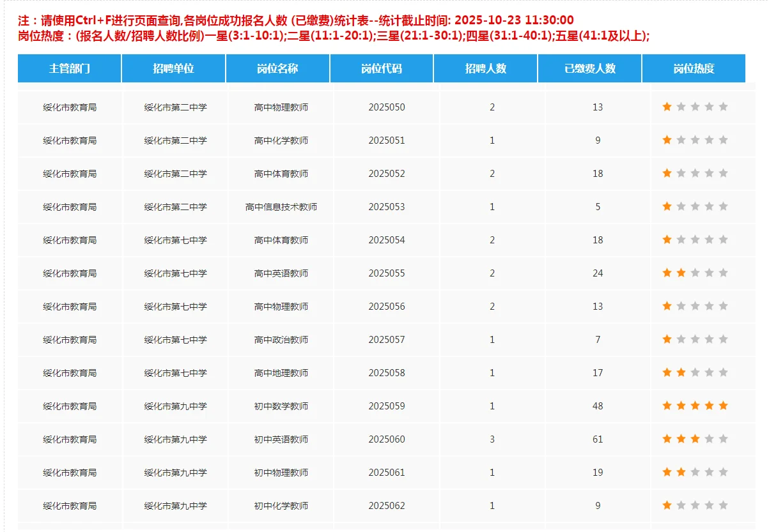
Task: Select position code 2025061
Action: [x=387, y=473]
